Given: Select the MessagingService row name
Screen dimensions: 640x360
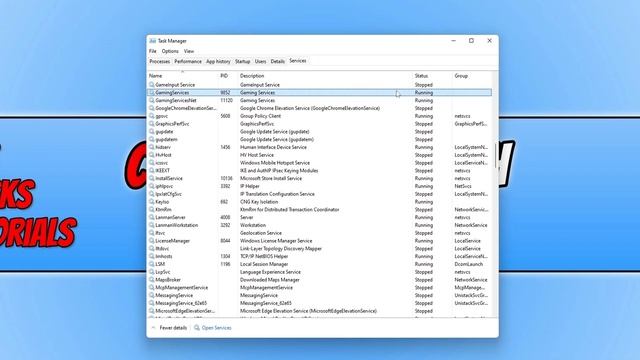Looking at the screenshot, I should (174, 295).
